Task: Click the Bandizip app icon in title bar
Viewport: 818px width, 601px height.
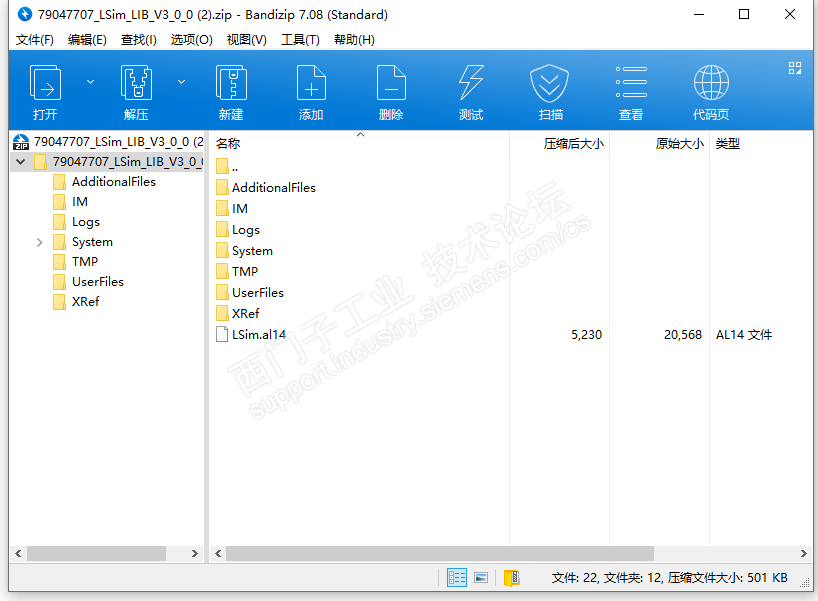Action: click(25, 14)
